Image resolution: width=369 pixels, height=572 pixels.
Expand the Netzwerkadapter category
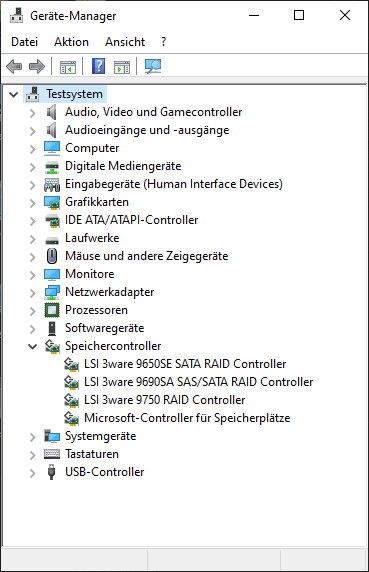pos(33,293)
